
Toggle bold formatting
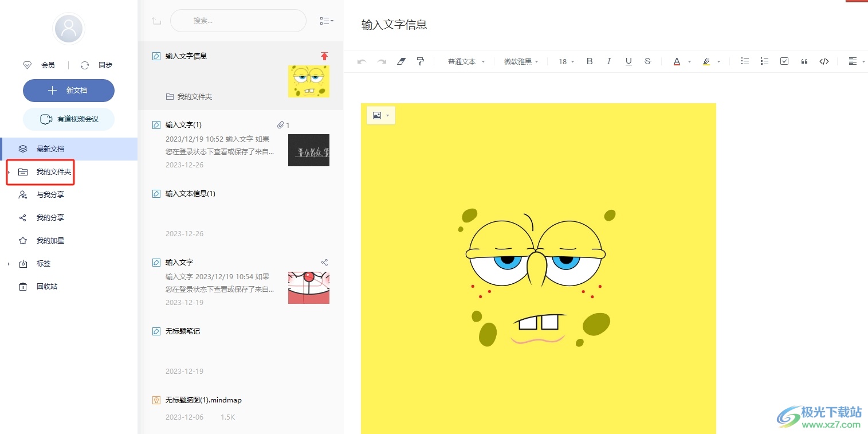click(590, 61)
